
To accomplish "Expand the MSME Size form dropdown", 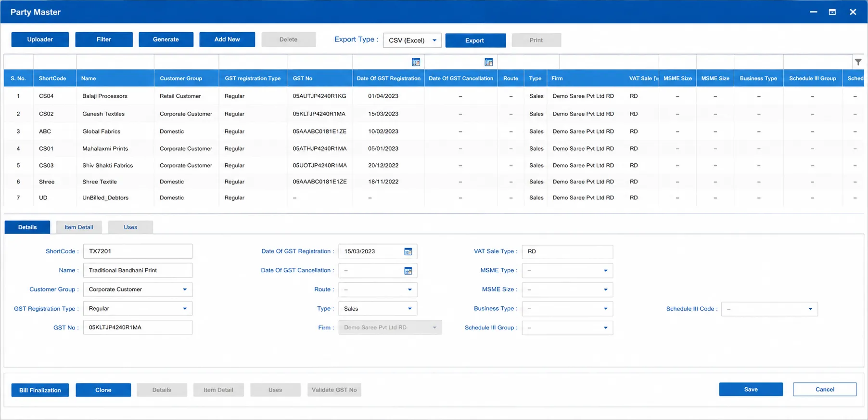I will pos(567,289).
